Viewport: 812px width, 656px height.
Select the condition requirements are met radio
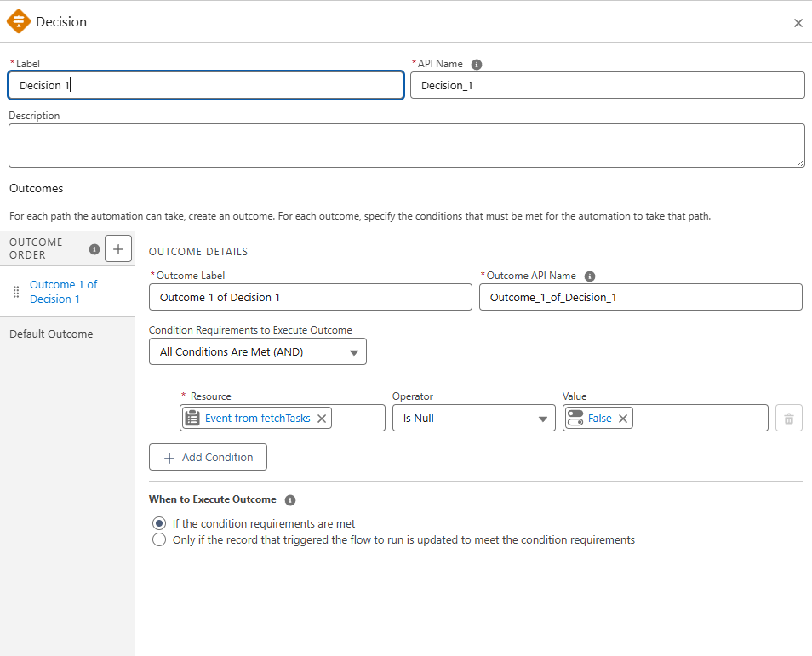[158, 523]
